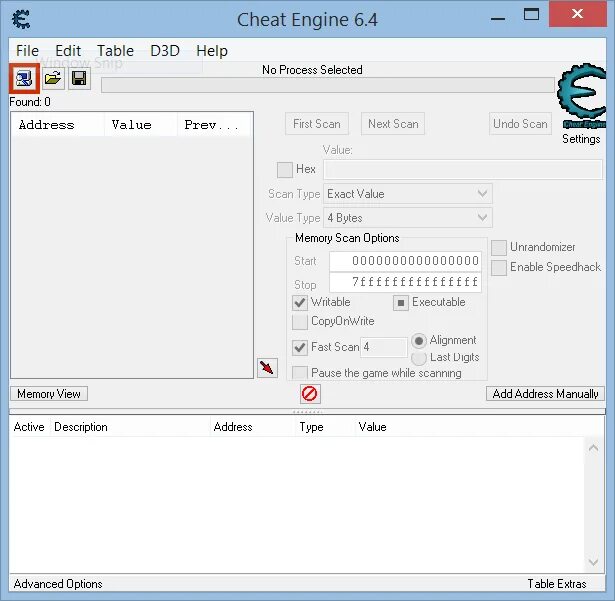Click the Next Scan button

click(x=393, y=124)
